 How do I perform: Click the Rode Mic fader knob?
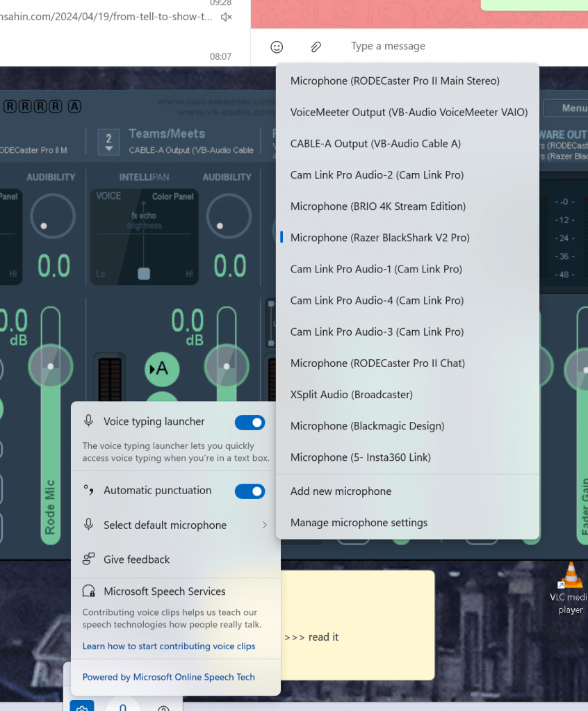coord(50,366)
